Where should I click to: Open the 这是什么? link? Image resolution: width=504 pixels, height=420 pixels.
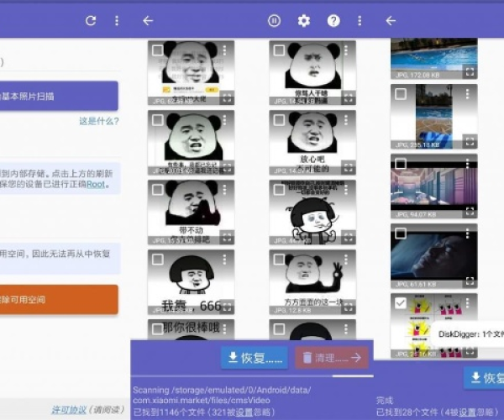(x=99, y=121)
